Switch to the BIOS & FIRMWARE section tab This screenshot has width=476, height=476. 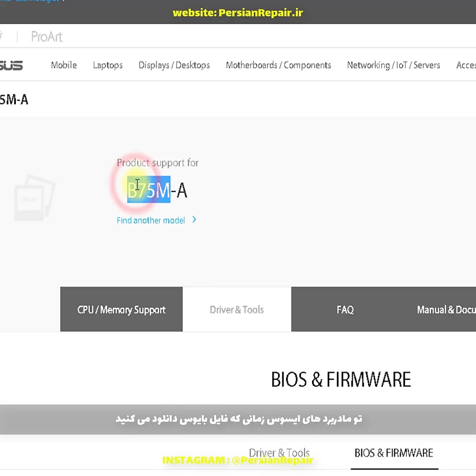point(394,453)
